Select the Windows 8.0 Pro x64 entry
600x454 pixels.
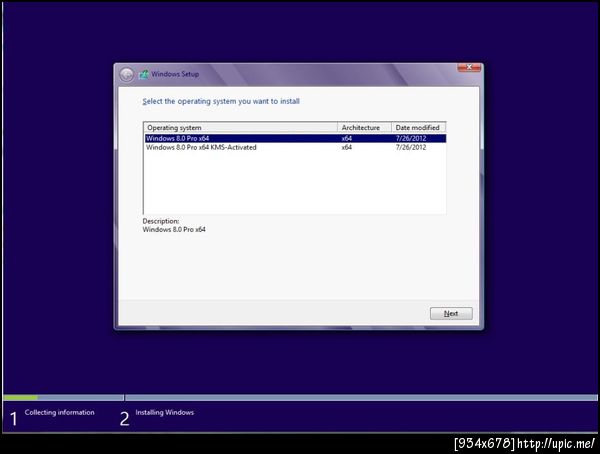tap(295, 138)
